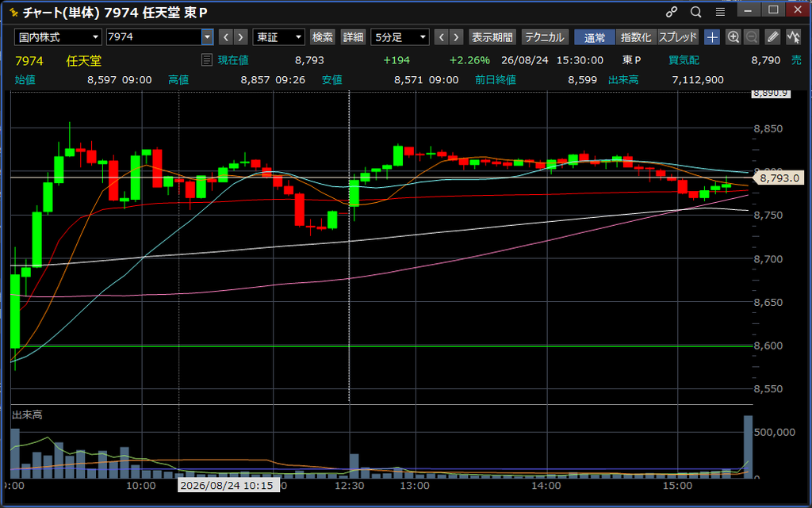Click the 出来高 volume panel label
The height and width of the screenshot is (508, 812).
(x=27, y=414)
